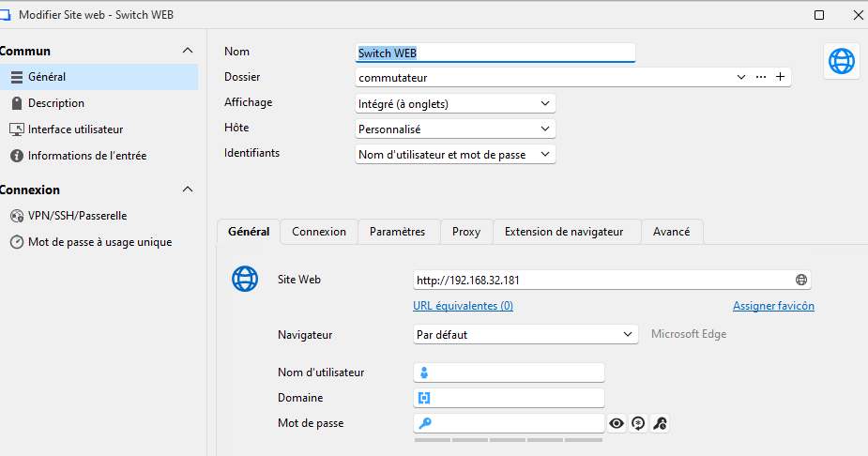Click the Nom text field
The height and width of the screenshot is (456, 868).
495,53
